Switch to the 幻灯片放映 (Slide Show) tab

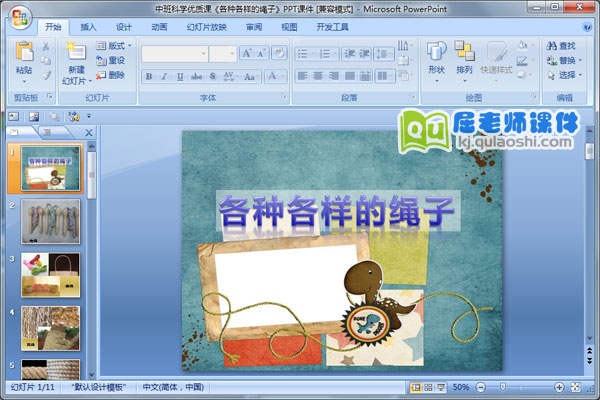coord(207,27)
